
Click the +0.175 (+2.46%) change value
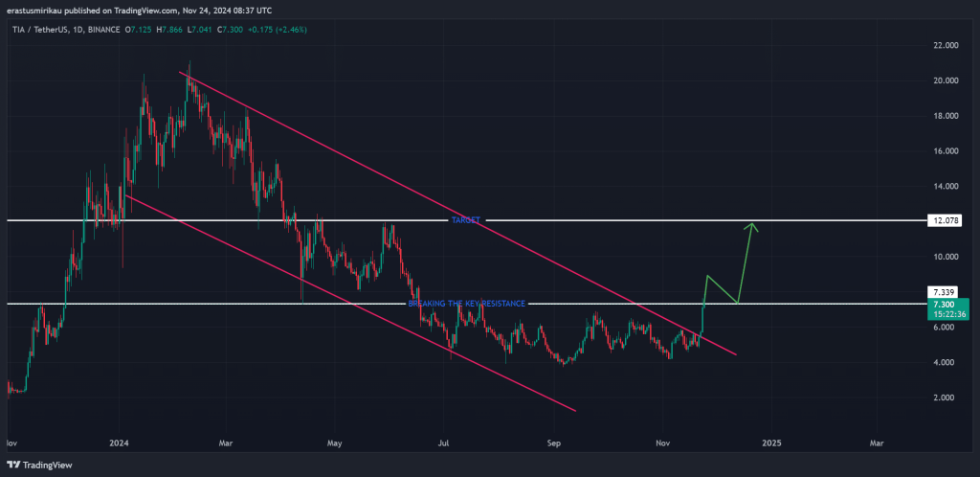pos(279,30)
